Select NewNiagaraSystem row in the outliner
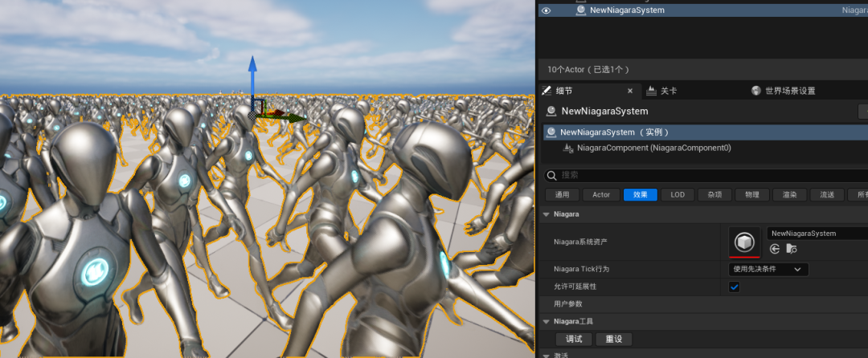 click(703, 10)
